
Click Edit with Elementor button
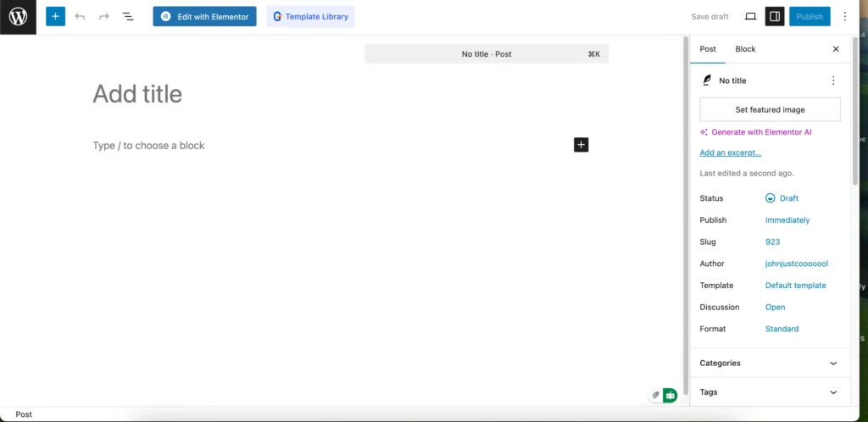click(204, 16)
